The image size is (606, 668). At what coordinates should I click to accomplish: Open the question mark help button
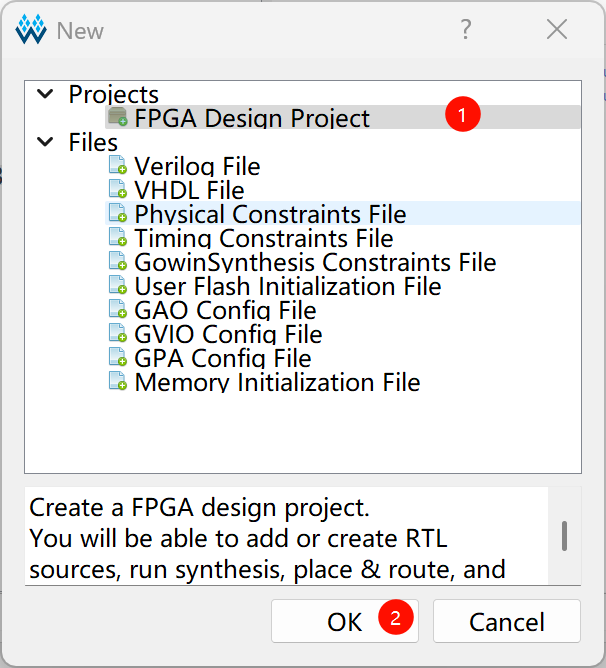pyautogui.click(x=466, y=29)
